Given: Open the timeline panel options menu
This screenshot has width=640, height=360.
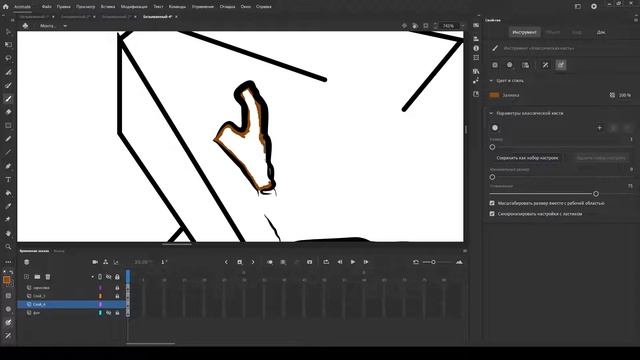Looking at the screenshot, I should 465,251.
